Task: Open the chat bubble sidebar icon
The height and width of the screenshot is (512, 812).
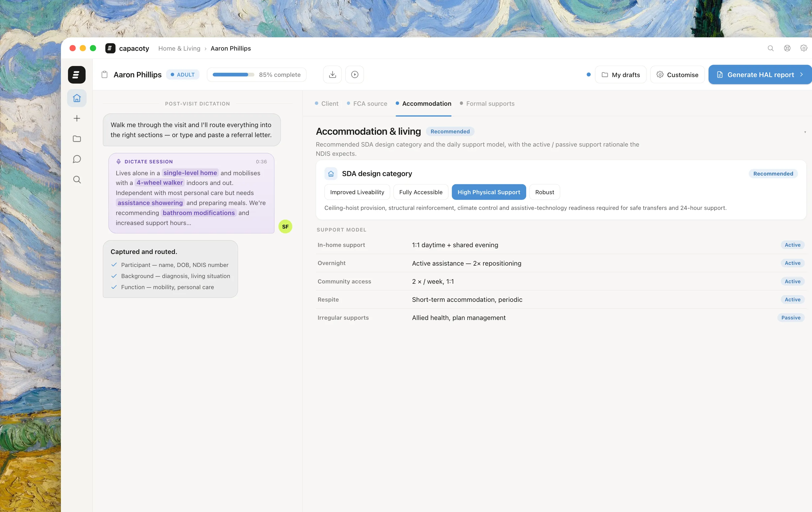Action: pos(77,159)
